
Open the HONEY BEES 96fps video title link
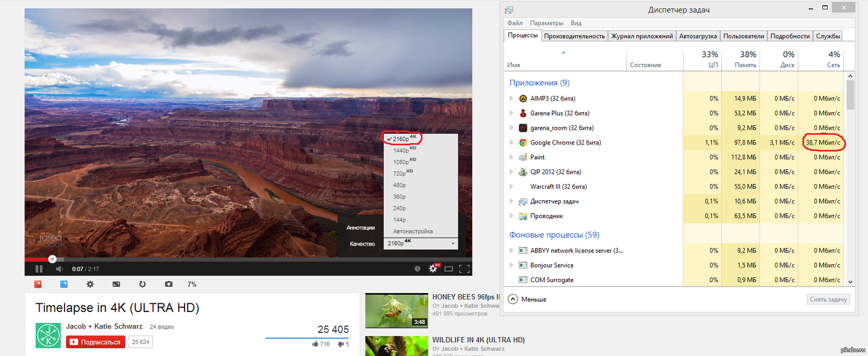[467, 297]
